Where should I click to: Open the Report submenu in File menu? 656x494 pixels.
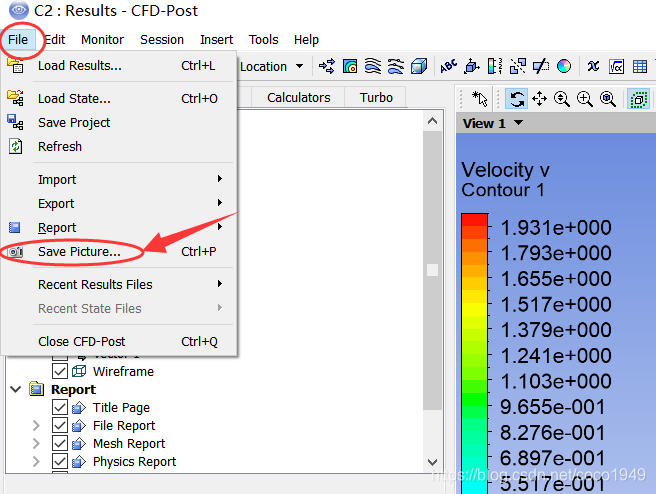click(119, 228)
